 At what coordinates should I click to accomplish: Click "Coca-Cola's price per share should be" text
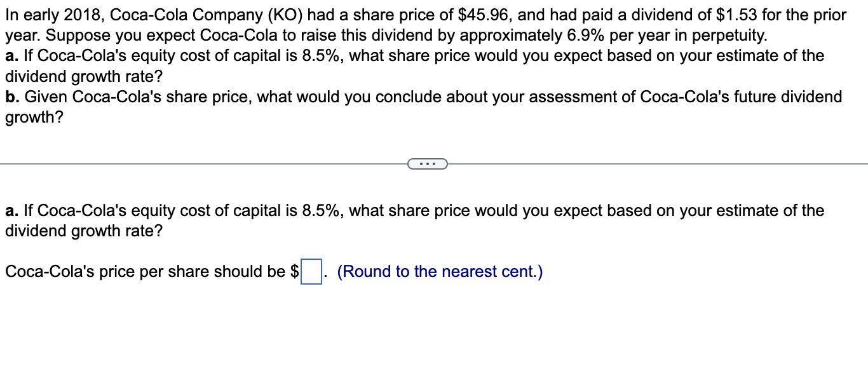pyautogui.click(x=146, y=272)
